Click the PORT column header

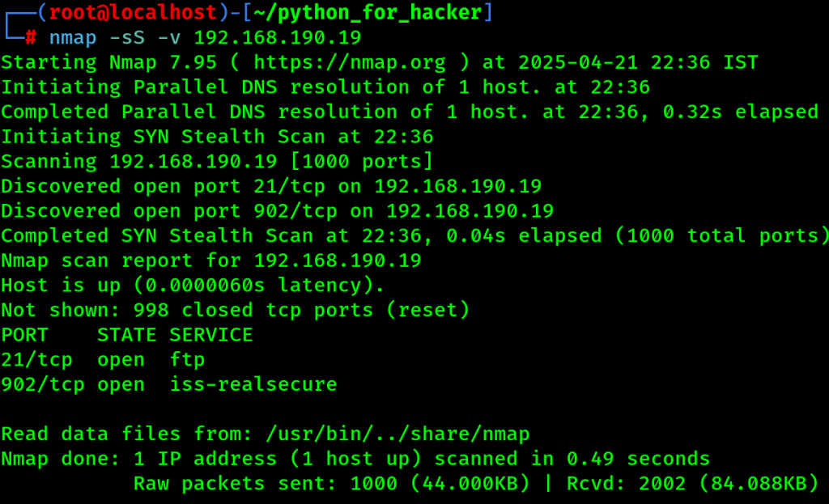coord(25,336)
